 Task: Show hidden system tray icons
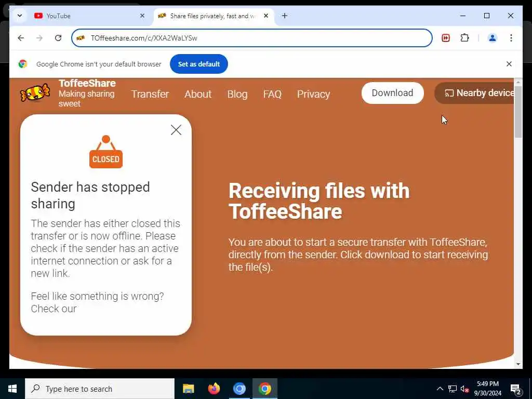440,389
